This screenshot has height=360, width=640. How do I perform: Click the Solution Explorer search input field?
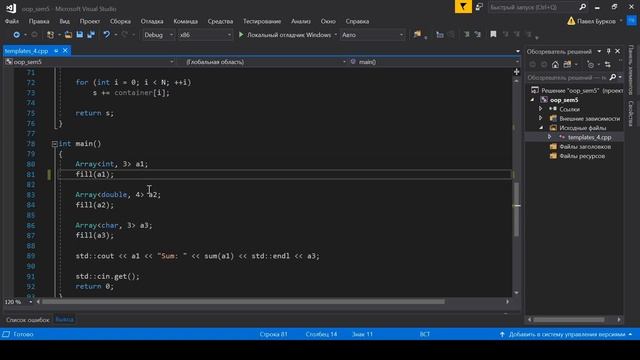(x=567, y=78)
